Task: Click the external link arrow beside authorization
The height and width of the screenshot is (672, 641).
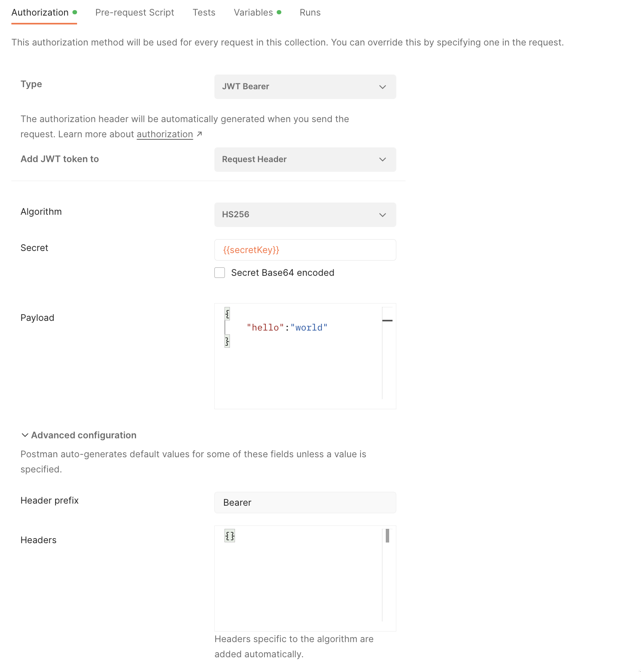Action: tap(199, 134)
